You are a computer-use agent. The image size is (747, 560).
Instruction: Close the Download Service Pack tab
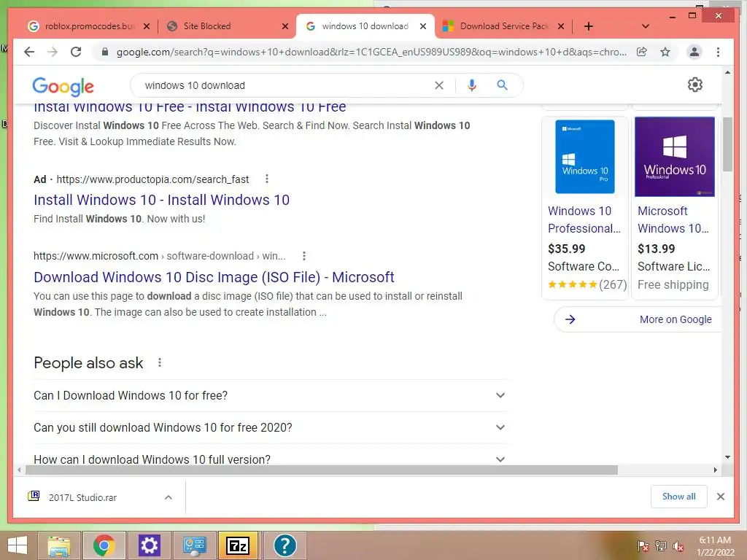[561, 26]
